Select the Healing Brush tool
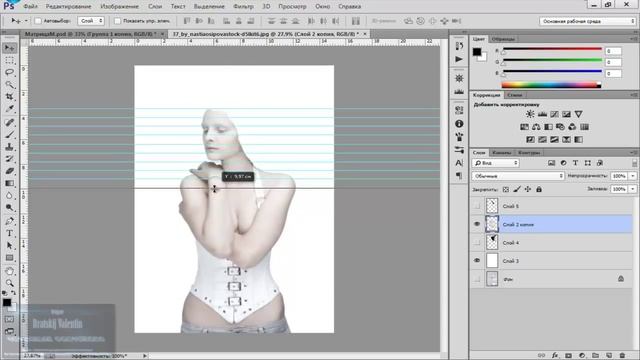Screen dimensions: 640x360 [x=9, y=122]
